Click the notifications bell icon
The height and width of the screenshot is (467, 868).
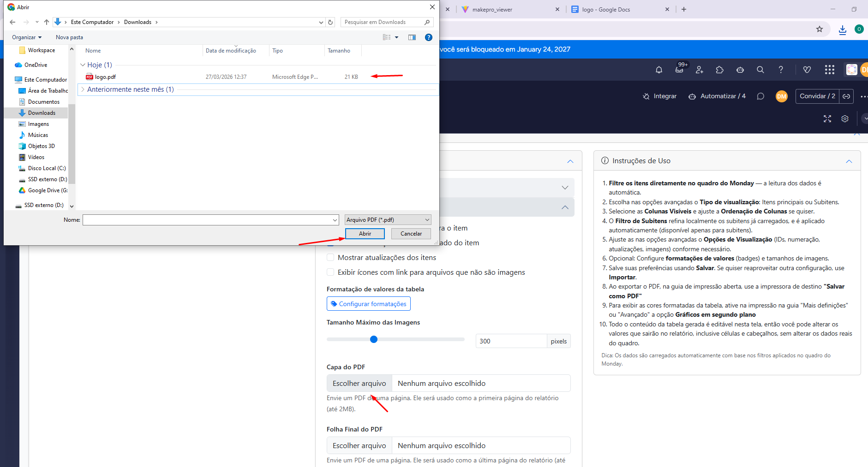[659, 70]
